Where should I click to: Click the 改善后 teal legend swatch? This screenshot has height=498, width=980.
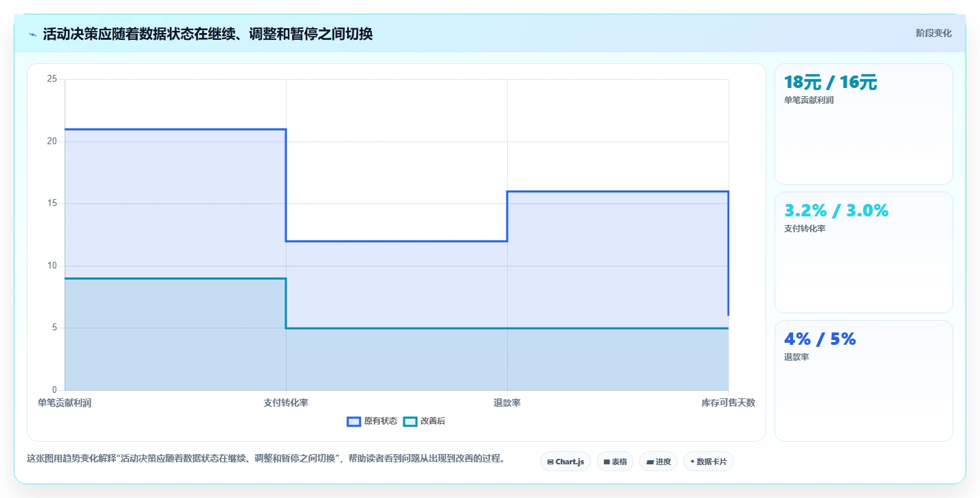[410, 421]
